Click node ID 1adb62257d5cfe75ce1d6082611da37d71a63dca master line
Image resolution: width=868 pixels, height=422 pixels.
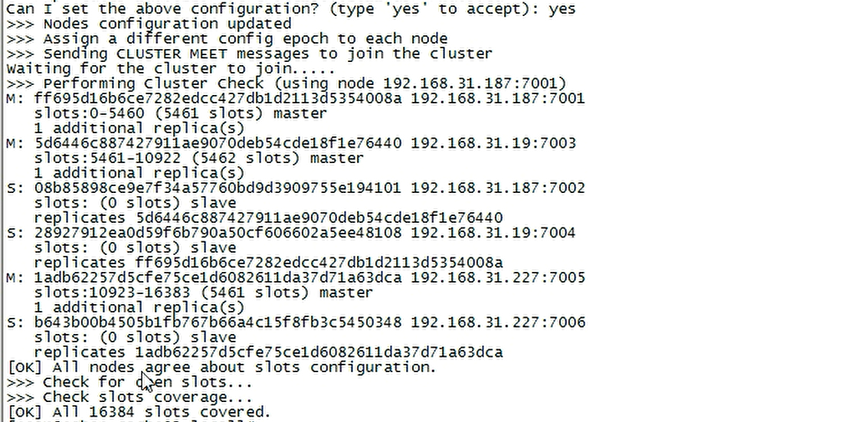pos(218,278)
